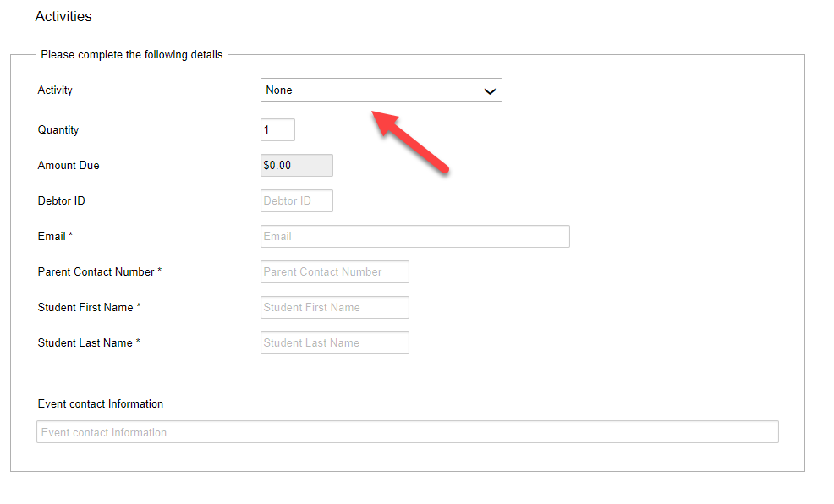Click the Student Last Name input
Viewport: 834px width, 504px height.
pyautogui.click(x=335, y=343)
